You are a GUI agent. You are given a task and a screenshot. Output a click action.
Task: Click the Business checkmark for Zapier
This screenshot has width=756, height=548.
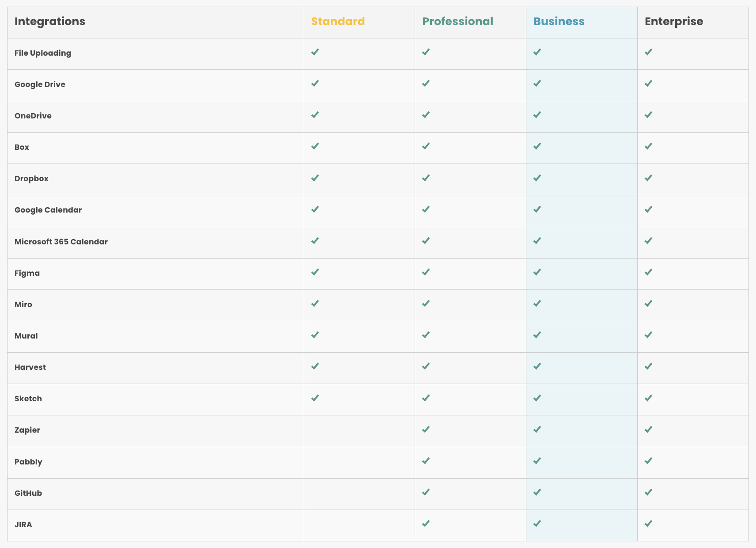click(537, 430)
